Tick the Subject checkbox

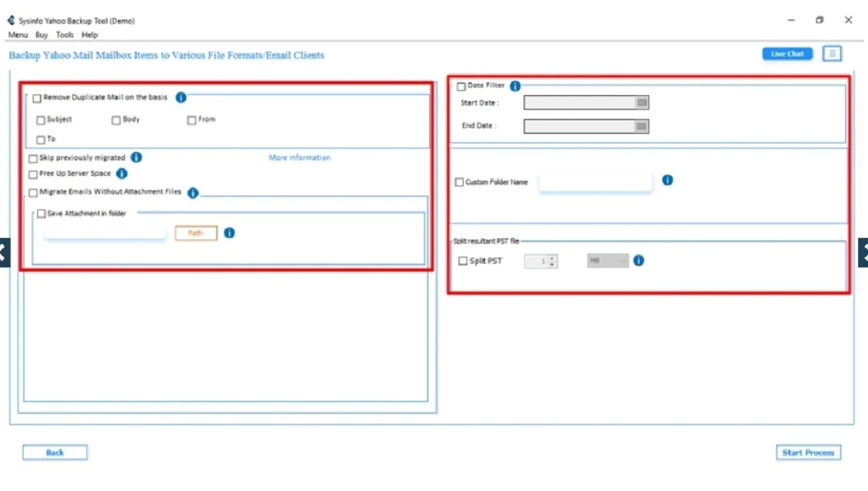(40, 120)
